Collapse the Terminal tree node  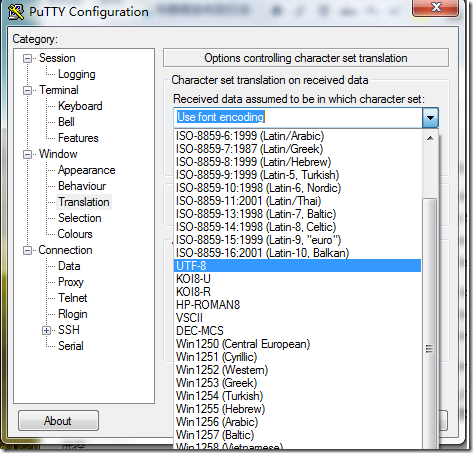27,91
